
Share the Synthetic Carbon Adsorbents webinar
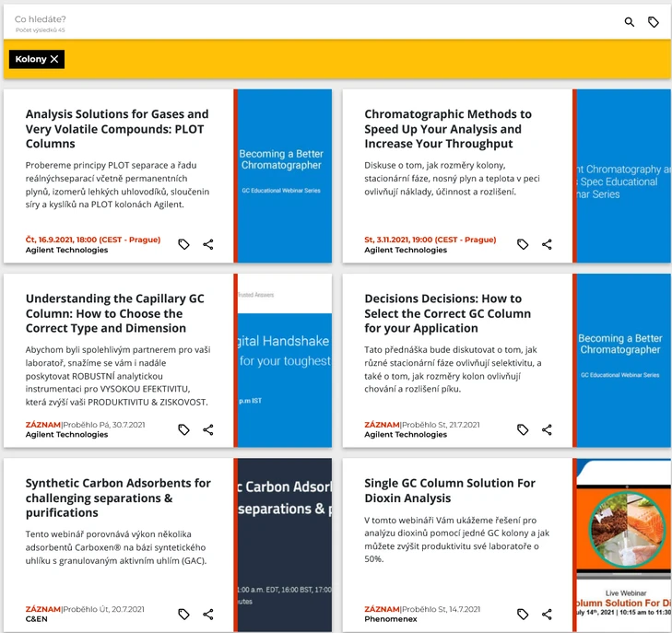point(208,614)
